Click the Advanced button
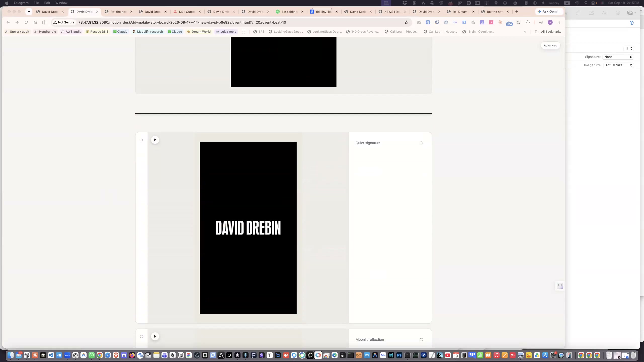This screenshot has width=644, height=362. coord(550,46)
